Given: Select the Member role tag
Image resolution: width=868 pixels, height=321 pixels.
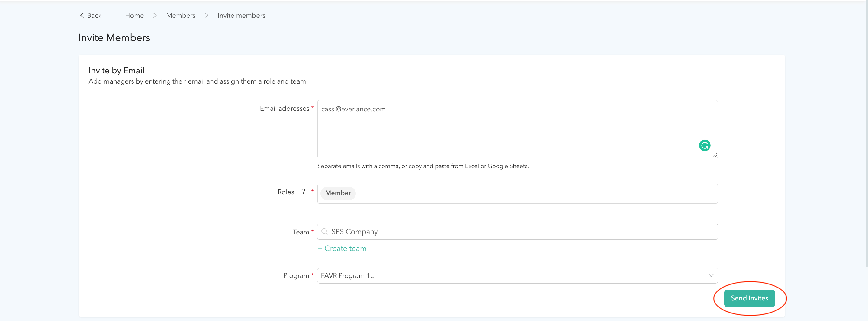Looking at the screenshot, I should [x=338, y=193].
